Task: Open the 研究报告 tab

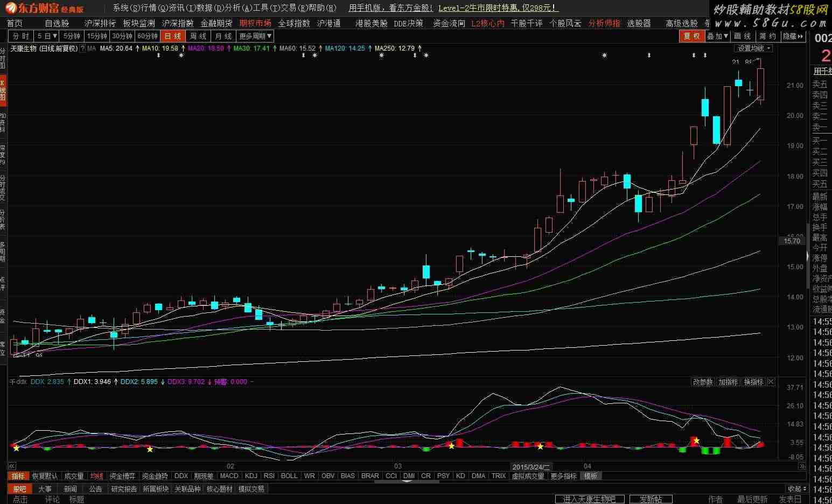Action: [x=124, y=489]
